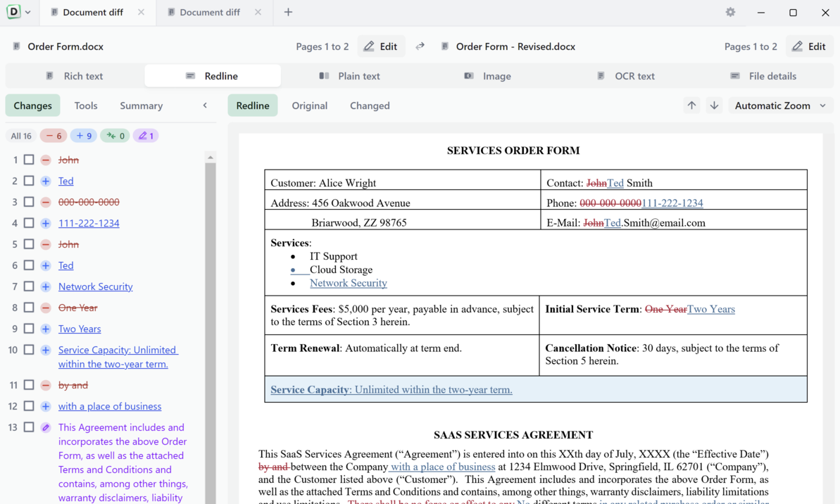Screen dimensions: 840x504
Task: Filter changes by the blue additions badge
Action: [x=84, y=136]
